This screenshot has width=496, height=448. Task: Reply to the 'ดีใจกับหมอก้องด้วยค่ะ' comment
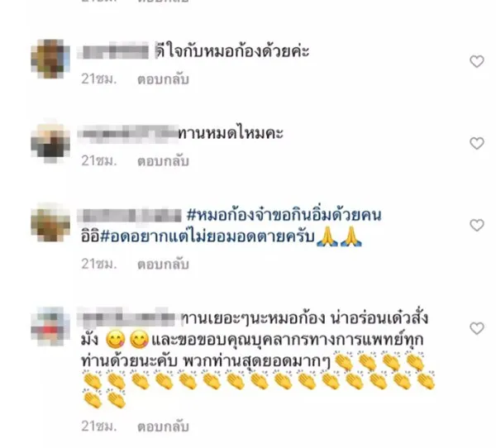[163, 79]
